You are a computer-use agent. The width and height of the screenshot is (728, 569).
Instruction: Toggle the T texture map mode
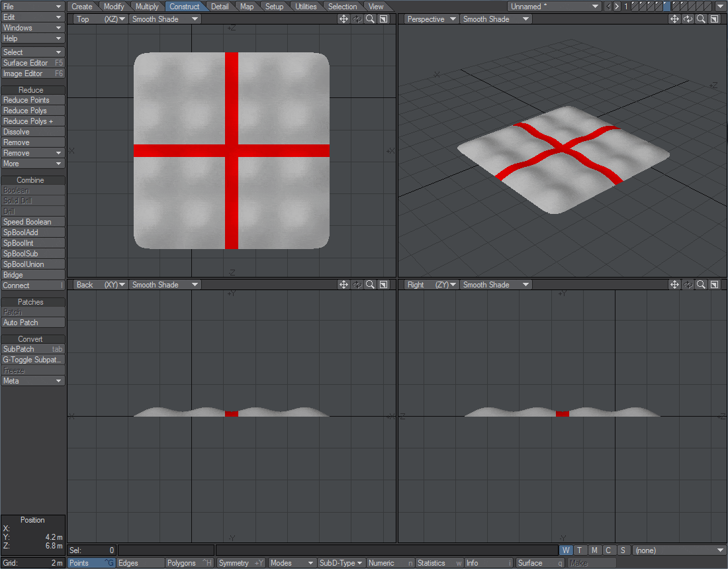[580, 550]
